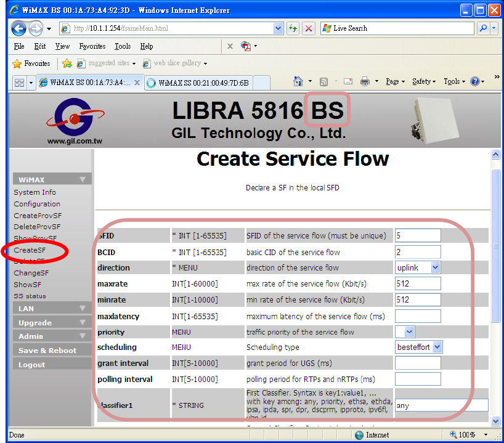Open web slice gallery link
This screenshot has height=443, width=504.
click(175, 63)
